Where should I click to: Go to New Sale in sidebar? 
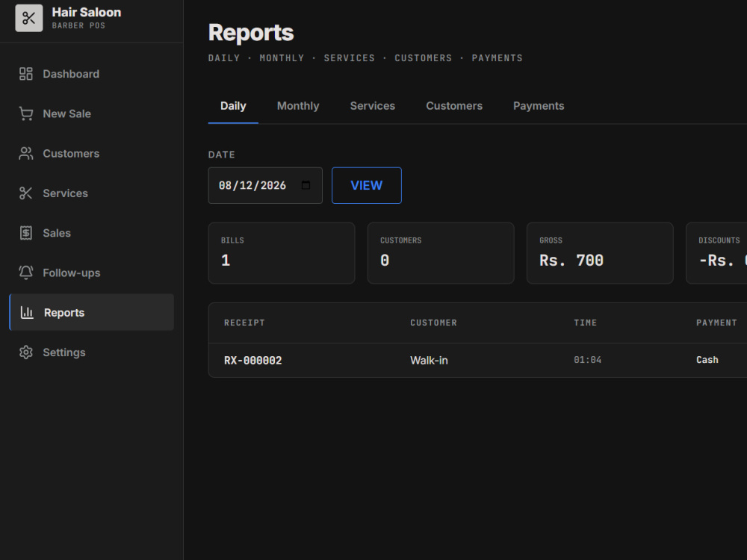tap(91, 113)
